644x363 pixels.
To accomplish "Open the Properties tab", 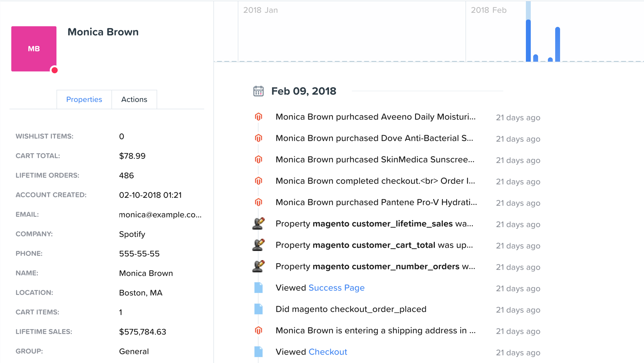I will tap(84, 99).
